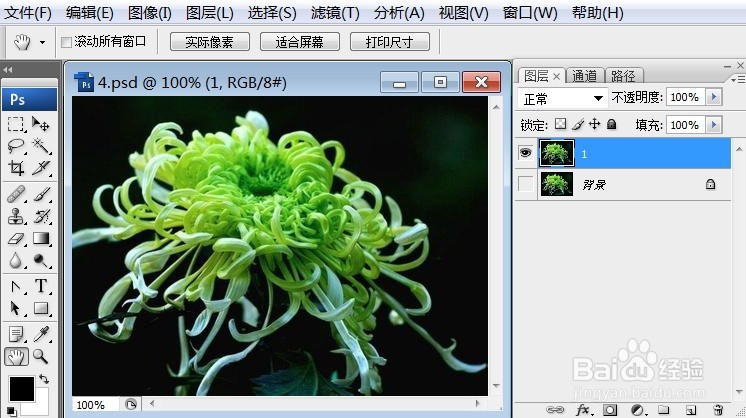Open the 文件(F) menu
746x418 pixels.
(28, 13)
